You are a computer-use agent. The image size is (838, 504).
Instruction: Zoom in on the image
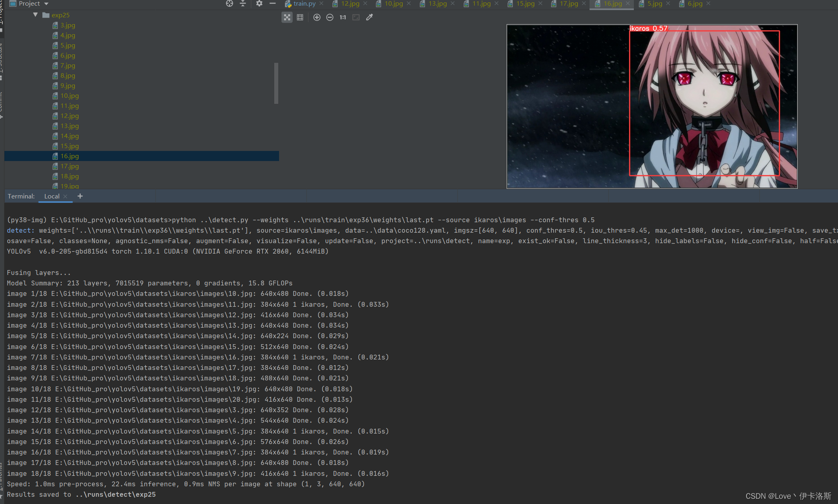pos(317,17)
